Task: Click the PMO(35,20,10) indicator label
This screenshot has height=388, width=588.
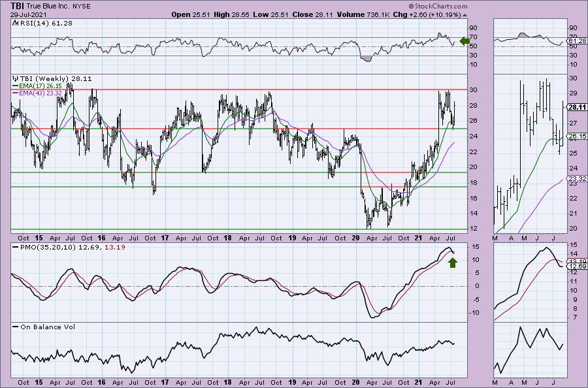Action: pyautogui.click(x=48, y=248)
